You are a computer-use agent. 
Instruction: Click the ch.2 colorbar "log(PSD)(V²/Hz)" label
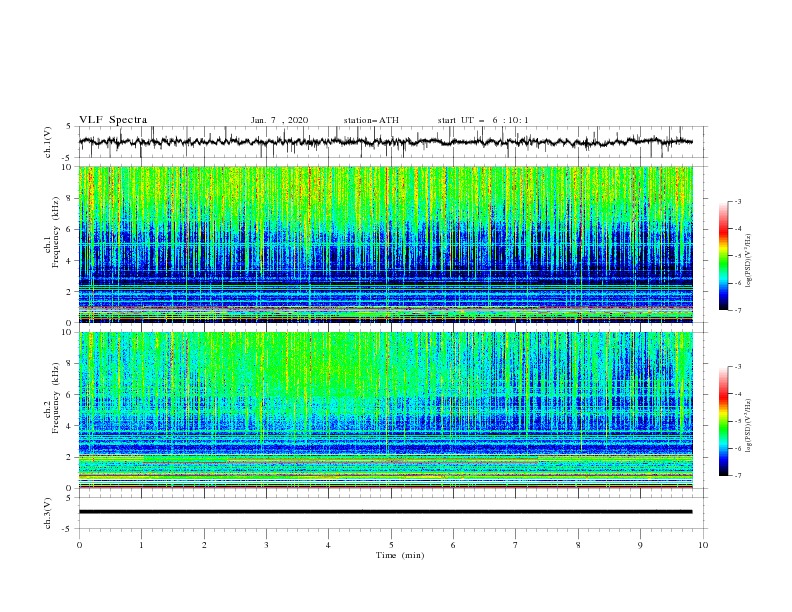(749, 425)
